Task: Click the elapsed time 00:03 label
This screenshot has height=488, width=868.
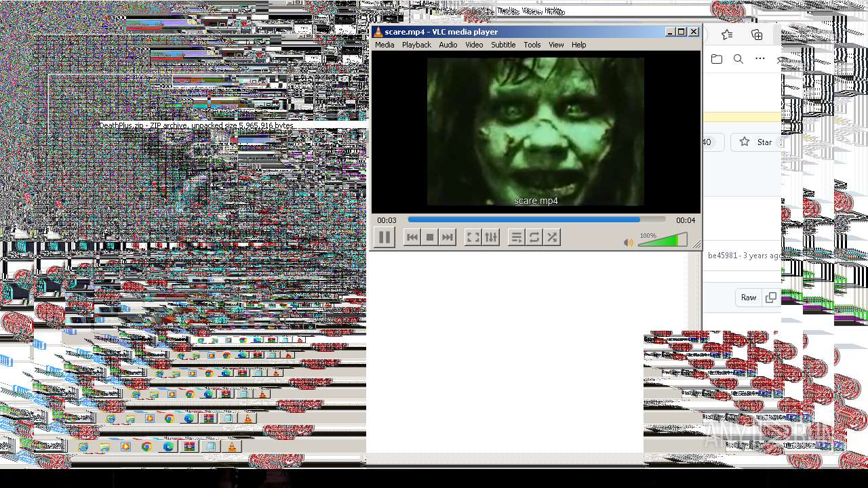Action: tap(387, 220)
